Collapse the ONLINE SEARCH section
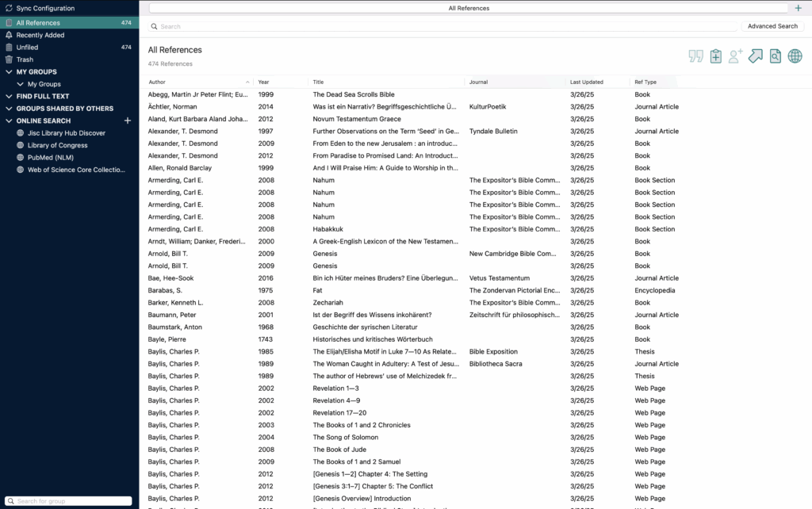The height and width of the screenshot is (509, 812). point(9,121)
